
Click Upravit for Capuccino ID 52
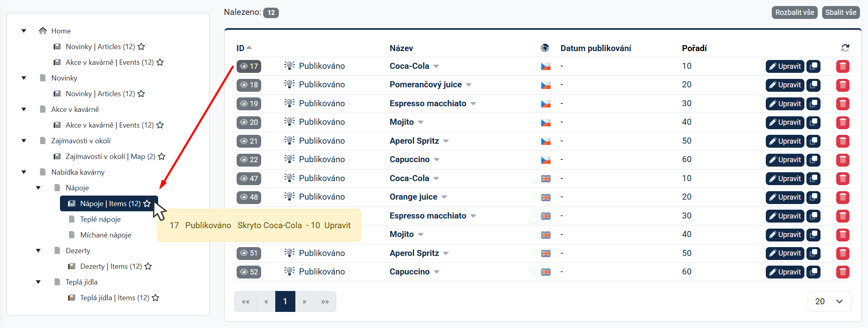785,272
